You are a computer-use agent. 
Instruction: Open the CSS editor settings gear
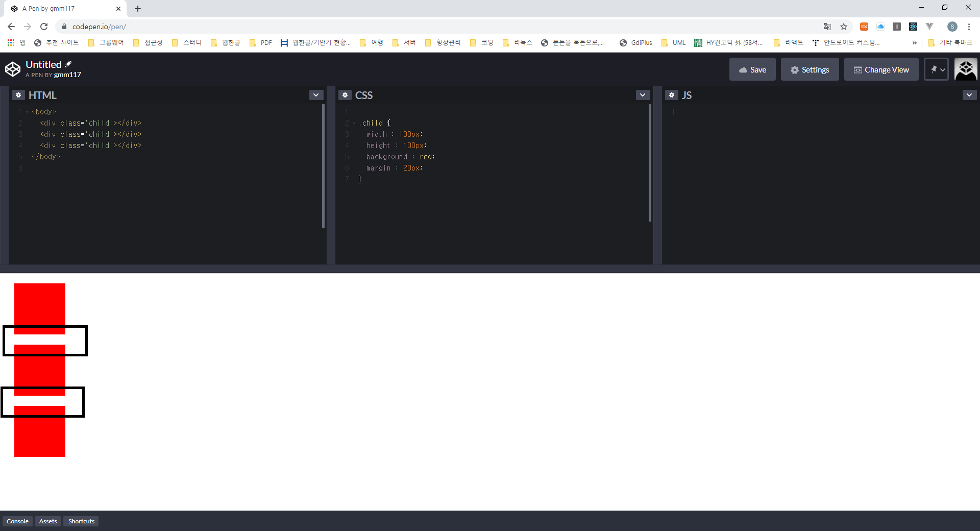coord(345,95)
